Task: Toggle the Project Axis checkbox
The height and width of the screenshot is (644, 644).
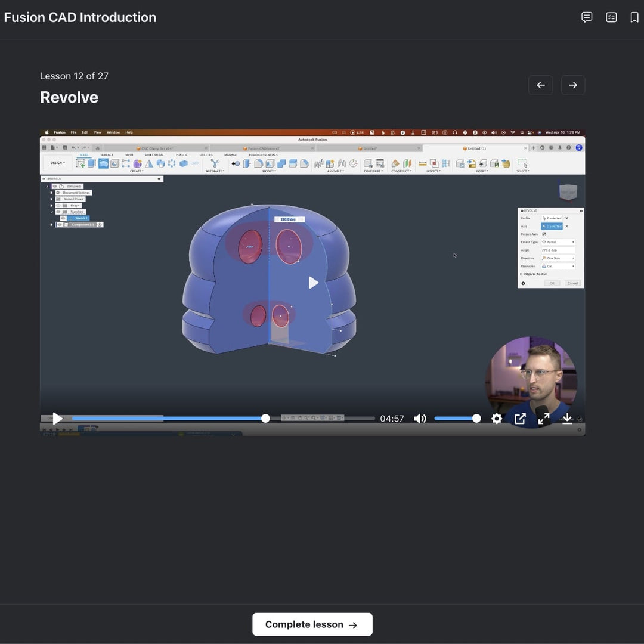Action: click(544, 234)
